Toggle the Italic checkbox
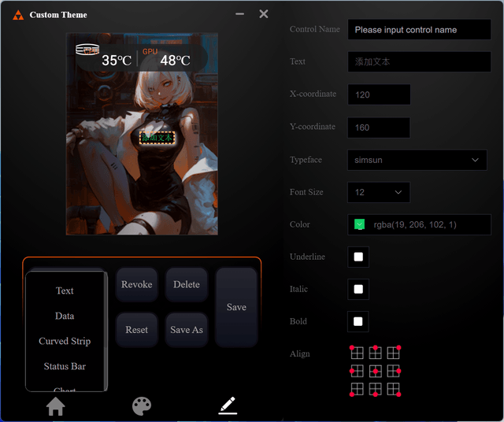The image size is (504, 422). (x=358, y=289)
